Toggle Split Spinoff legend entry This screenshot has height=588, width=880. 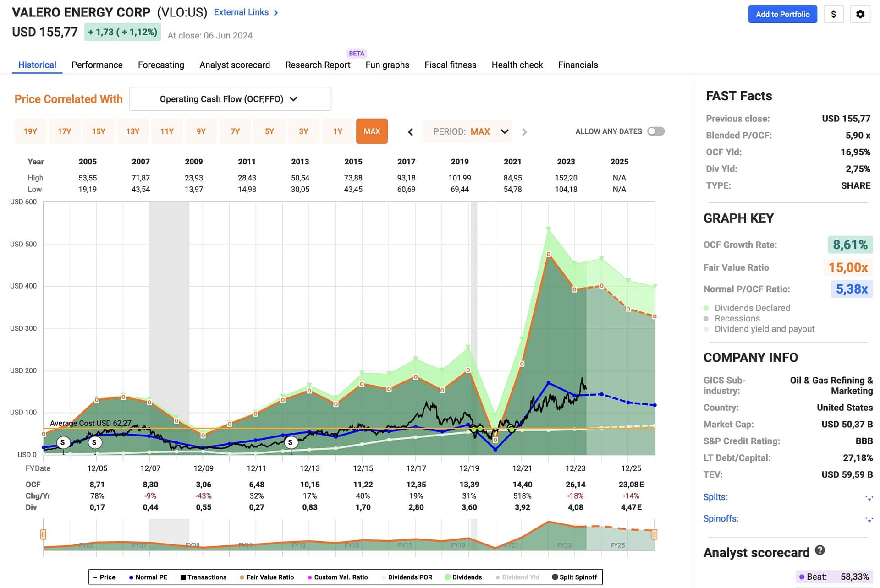coord(575,577)
